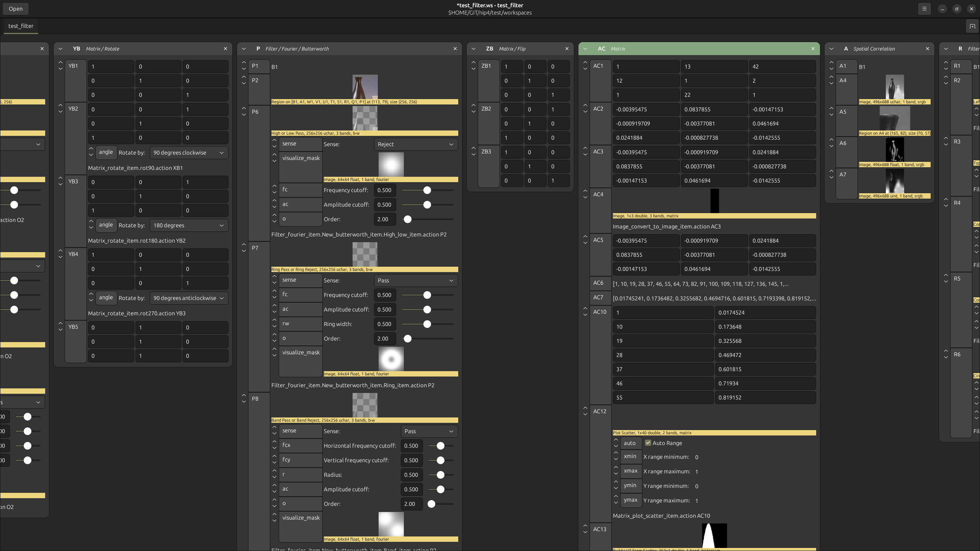Collapse the YB column with its chevron
Screen dimensions: 980x551
coord(60,49)
